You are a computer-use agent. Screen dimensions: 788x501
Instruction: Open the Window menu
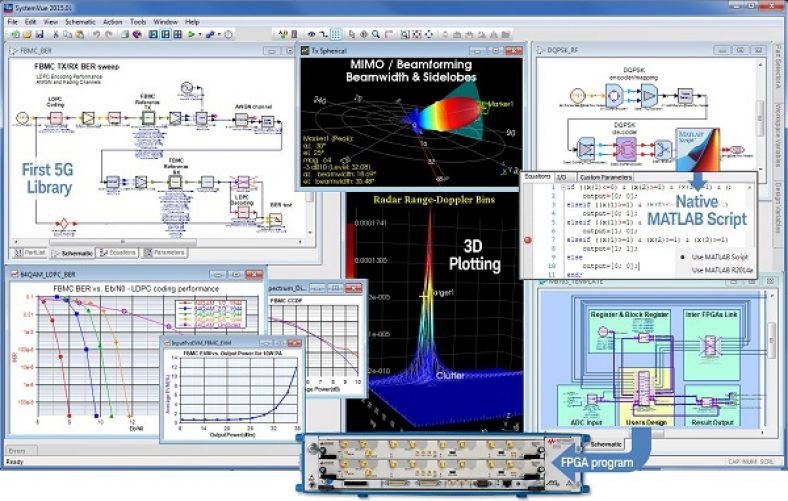click(x=165, y=22)
